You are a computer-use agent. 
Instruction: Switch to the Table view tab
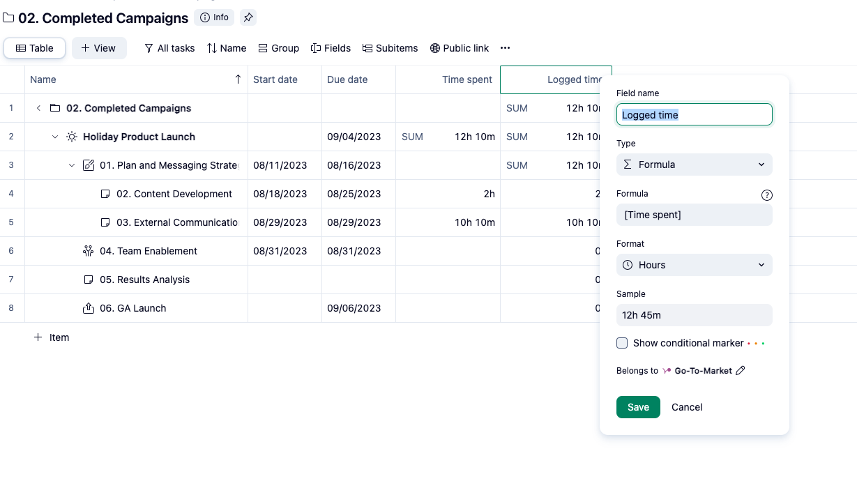[35, 48]
